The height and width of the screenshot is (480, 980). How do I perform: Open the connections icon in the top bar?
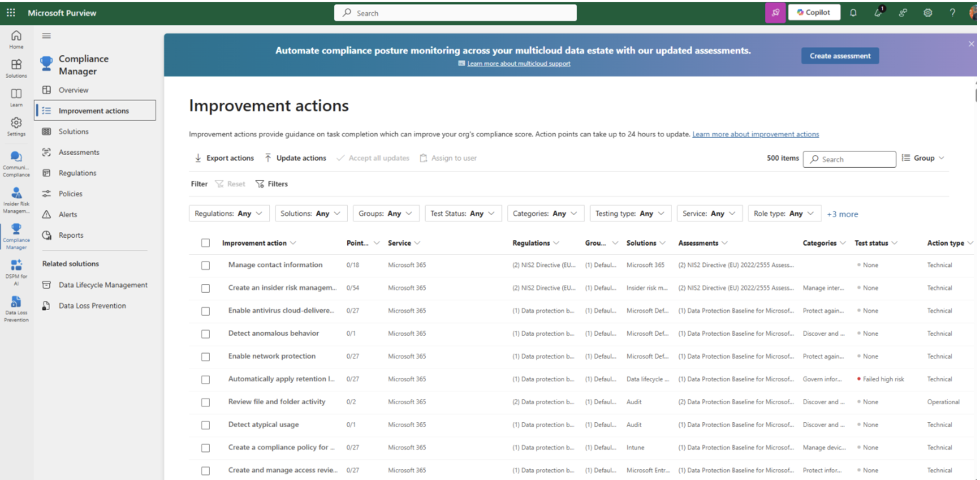coord(903,13)
